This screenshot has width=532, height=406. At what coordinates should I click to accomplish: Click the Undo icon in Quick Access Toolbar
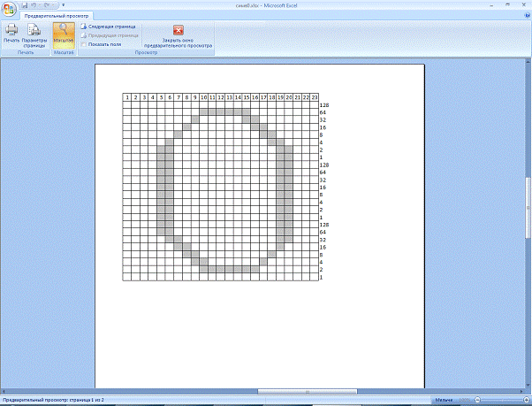click(35, 4)
